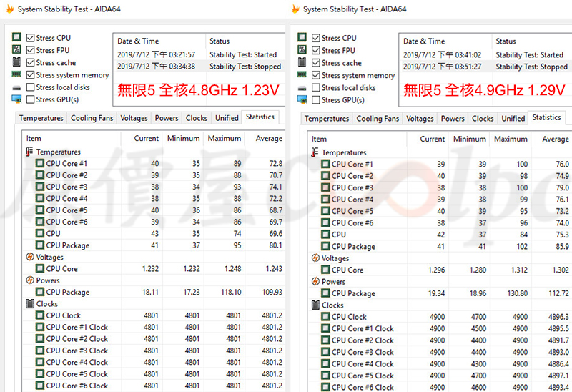This screenshot has height=392, width=572.
Task: Uncheck Stress system memory in left window
Action: 31,75
